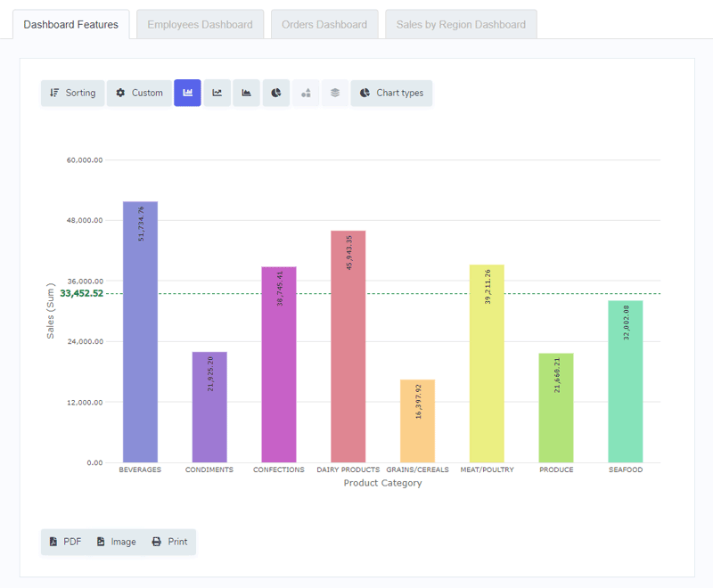This screenshot has height=588, width=713.
Task: Open the Orders Dashboard tab
Action: point(324,24)
